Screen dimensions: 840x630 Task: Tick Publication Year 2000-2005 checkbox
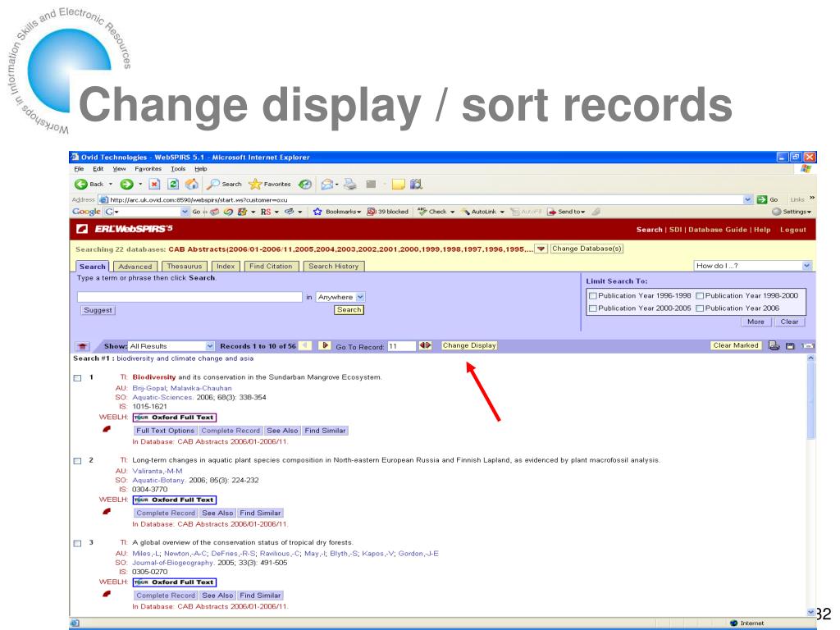point(592,308)
